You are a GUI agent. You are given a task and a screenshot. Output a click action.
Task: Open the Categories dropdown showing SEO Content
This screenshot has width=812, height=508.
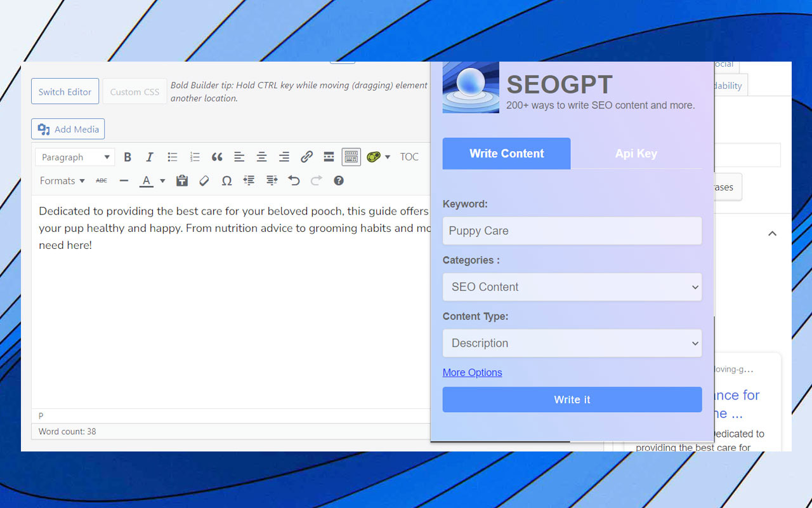coord(572,287)
